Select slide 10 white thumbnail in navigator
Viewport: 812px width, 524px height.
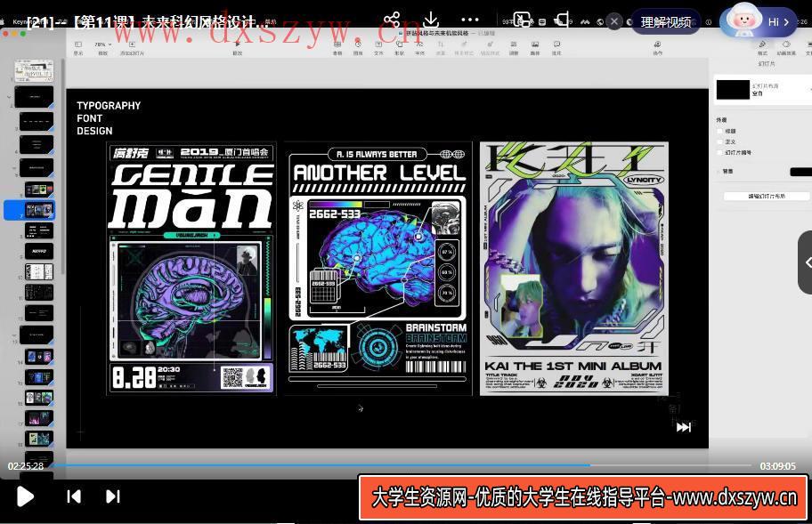click(x=39, y=271)
